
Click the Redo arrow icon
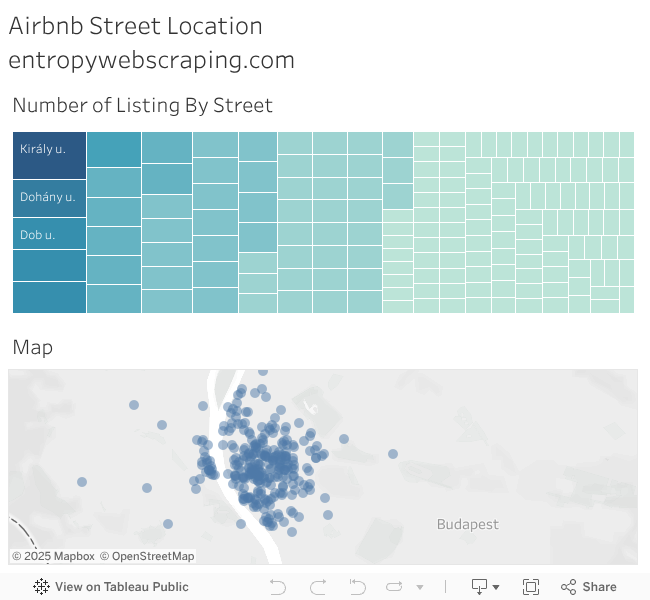click(x=318, y=587)
